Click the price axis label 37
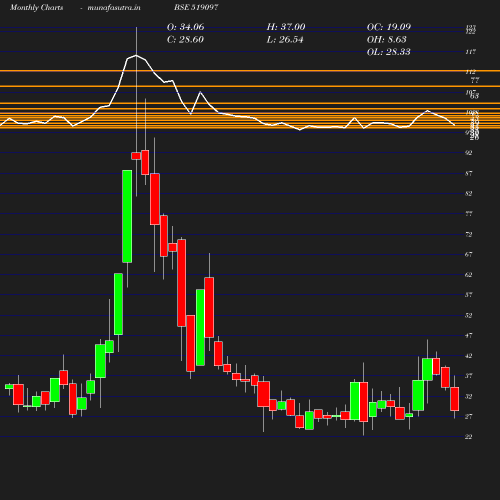Viewport: 500px width, 500px height. click(x=469, y=376)
